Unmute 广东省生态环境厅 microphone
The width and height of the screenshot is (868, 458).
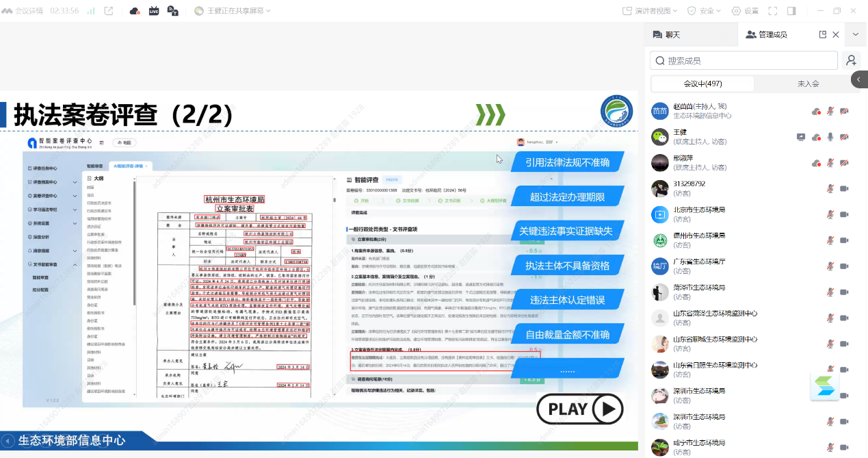pos(830,266)
